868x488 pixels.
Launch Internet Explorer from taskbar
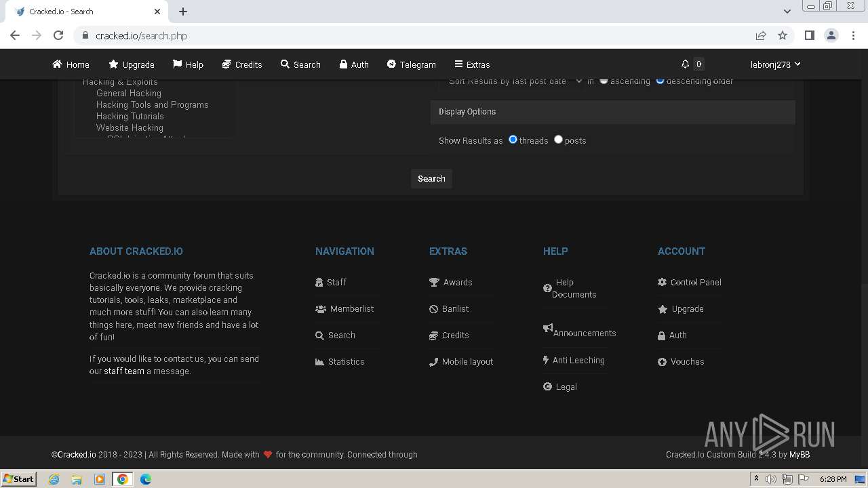click(54, 479)
